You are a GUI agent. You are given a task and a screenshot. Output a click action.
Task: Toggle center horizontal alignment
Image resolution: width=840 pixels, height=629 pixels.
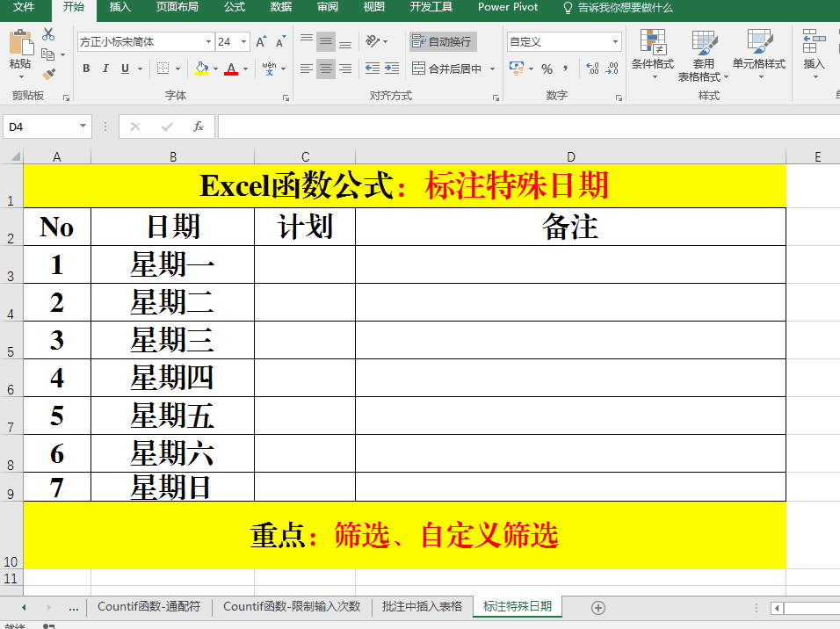[325, 68]
